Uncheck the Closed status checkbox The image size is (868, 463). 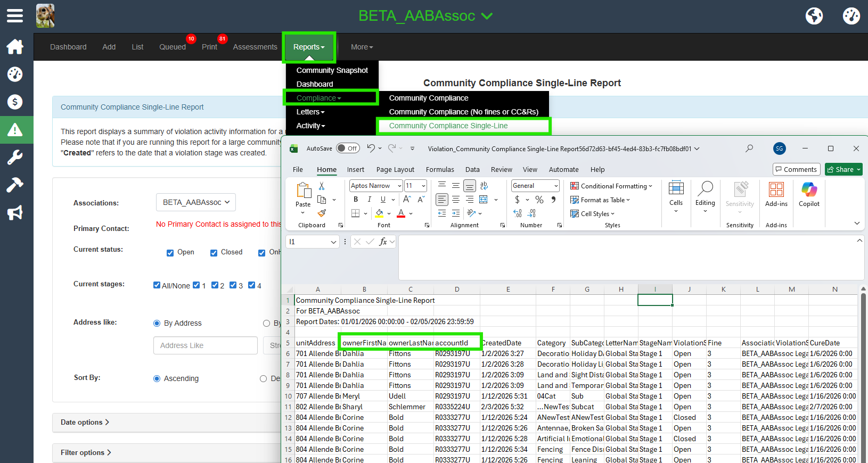[x=214, y=253]
